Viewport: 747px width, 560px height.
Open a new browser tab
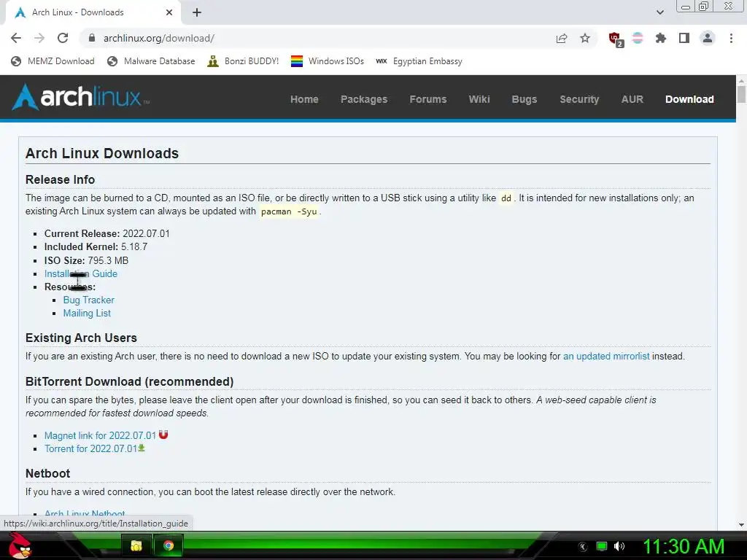(x=197, y=12)
